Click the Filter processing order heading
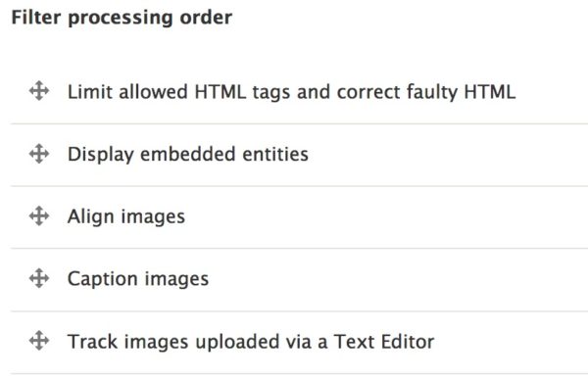This screenshot has height=378, width=588. click(x=122, y=18)
